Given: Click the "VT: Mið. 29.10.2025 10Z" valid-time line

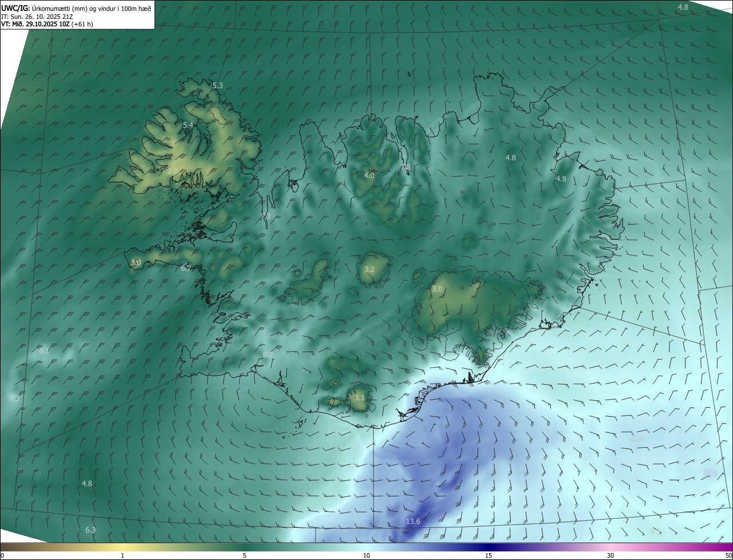Looking at the screenshot, I should [x=35, y=24].
